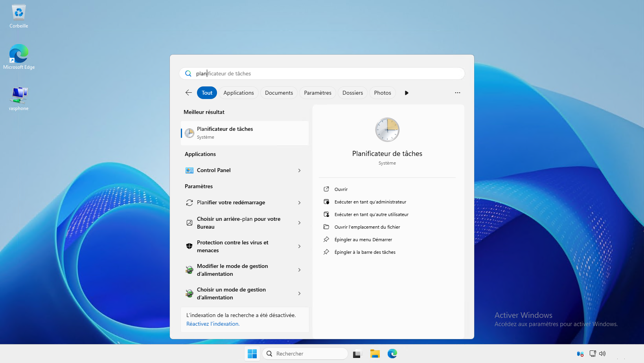
Task: Choose the Paramètres filter tab
Action: [317, 93]
